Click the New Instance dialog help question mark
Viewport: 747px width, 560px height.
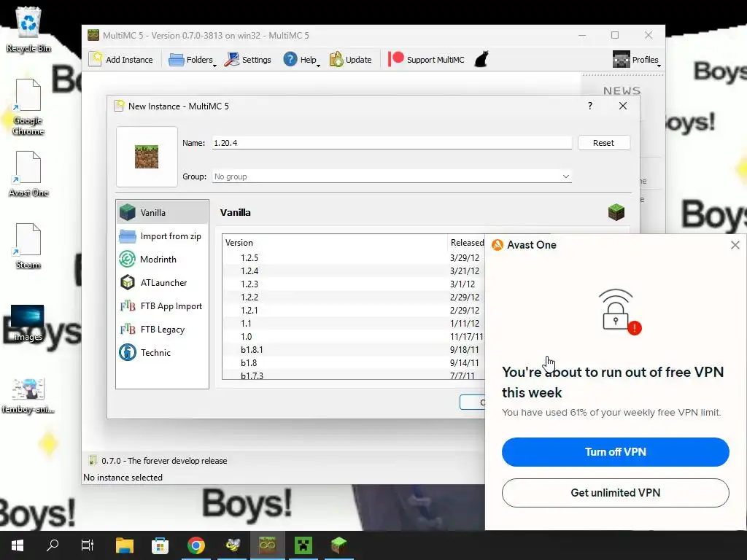[x=589, y=106]
